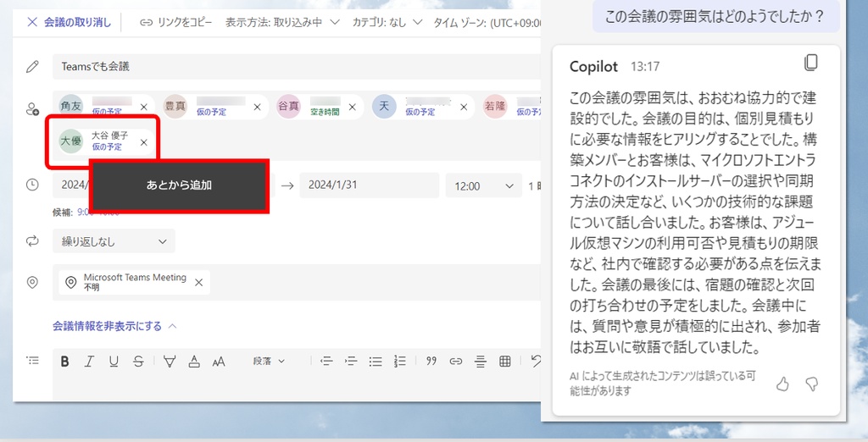The image size is (868, 442).
Task: Remove attendee 天 from the invite
Action: (464, 107)
